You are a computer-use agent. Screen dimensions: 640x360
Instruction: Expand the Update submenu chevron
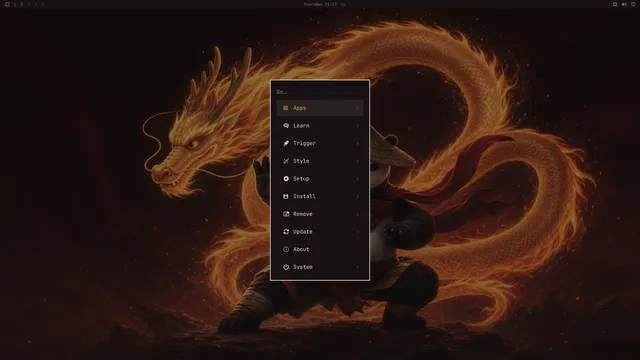click(x=358, y=231)
